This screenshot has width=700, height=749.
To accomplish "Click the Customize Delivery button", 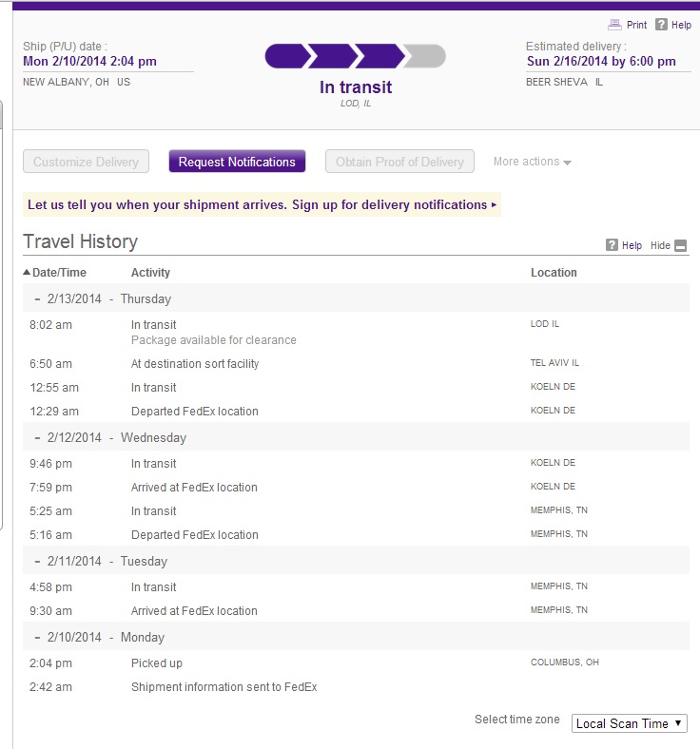I will click(x=87, y=162).
